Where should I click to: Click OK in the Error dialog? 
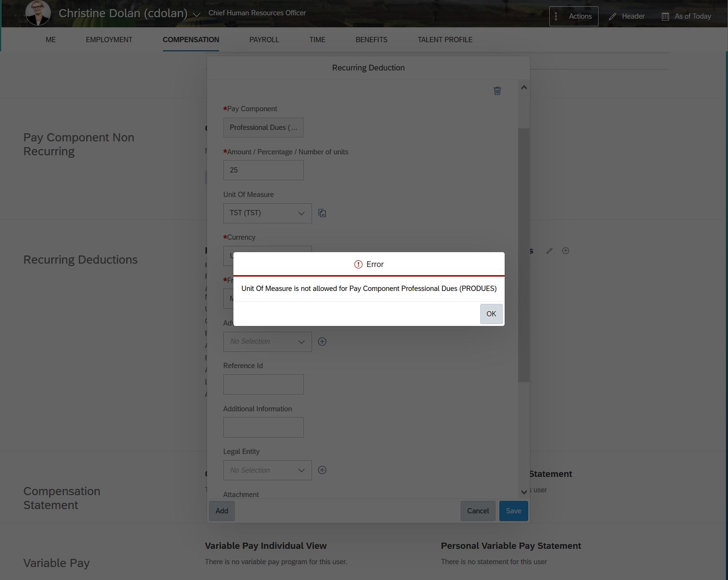click(491, 314)
